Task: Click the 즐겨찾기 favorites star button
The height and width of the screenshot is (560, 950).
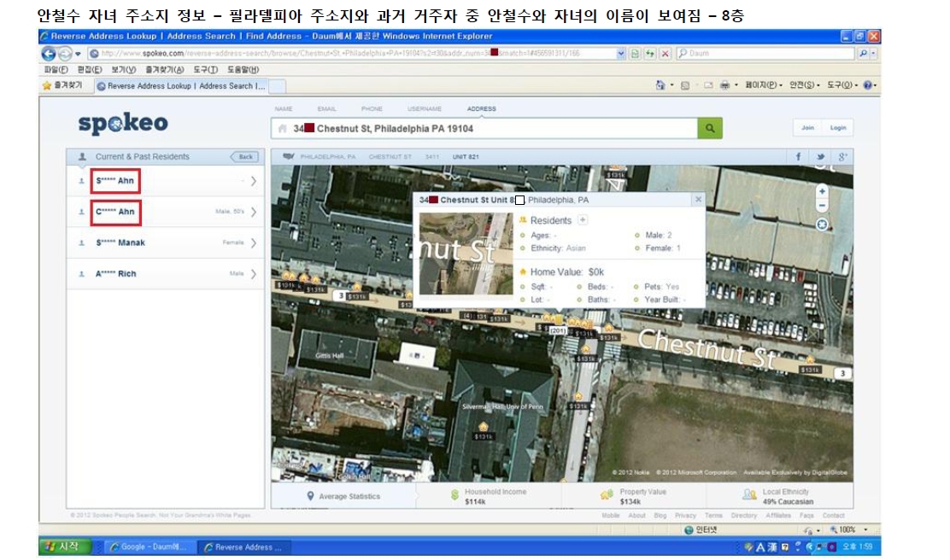Action: [x=62, y=85]
